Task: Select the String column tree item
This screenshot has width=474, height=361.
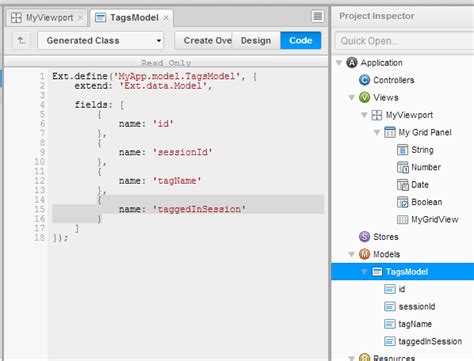Action: click(x=422, y=150)
